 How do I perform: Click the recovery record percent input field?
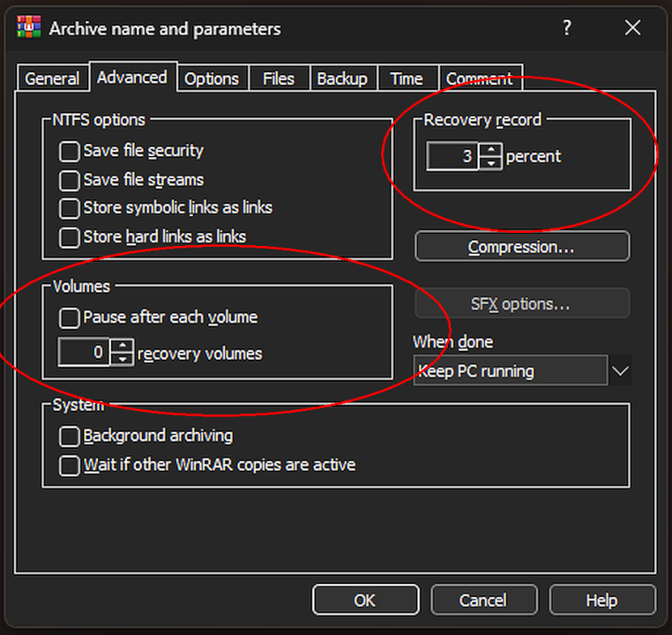[453, 157]
